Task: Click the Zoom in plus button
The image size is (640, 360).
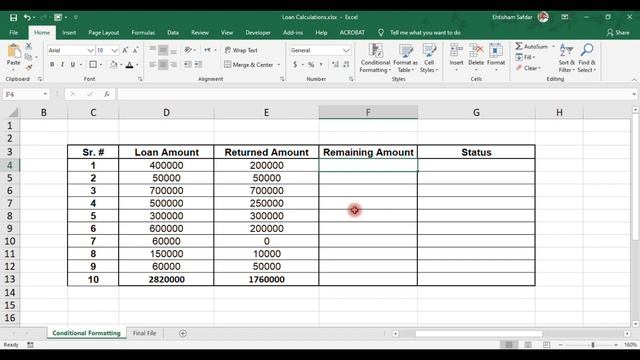Action: click(x=616, y=345)
